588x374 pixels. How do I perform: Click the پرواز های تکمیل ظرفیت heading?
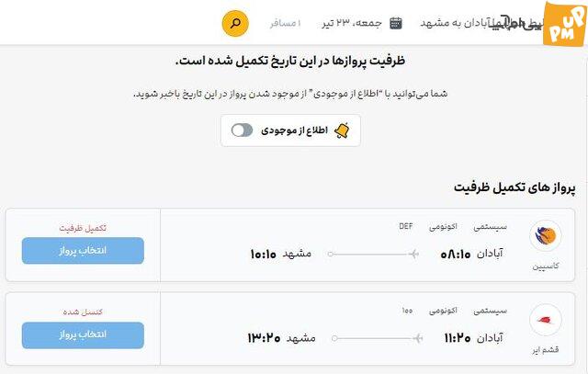point(514,187)
